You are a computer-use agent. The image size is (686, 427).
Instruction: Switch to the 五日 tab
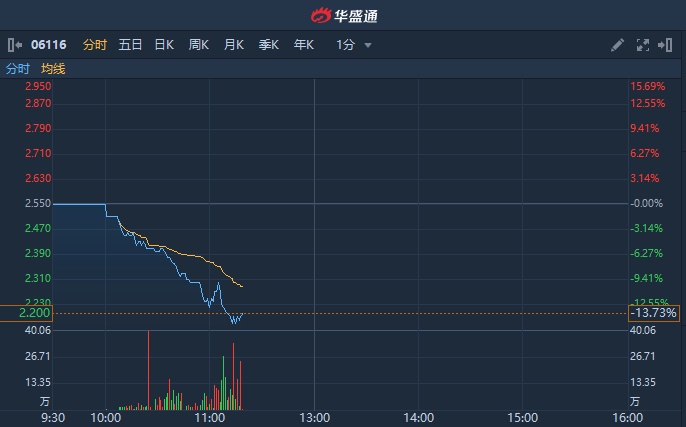130,45
